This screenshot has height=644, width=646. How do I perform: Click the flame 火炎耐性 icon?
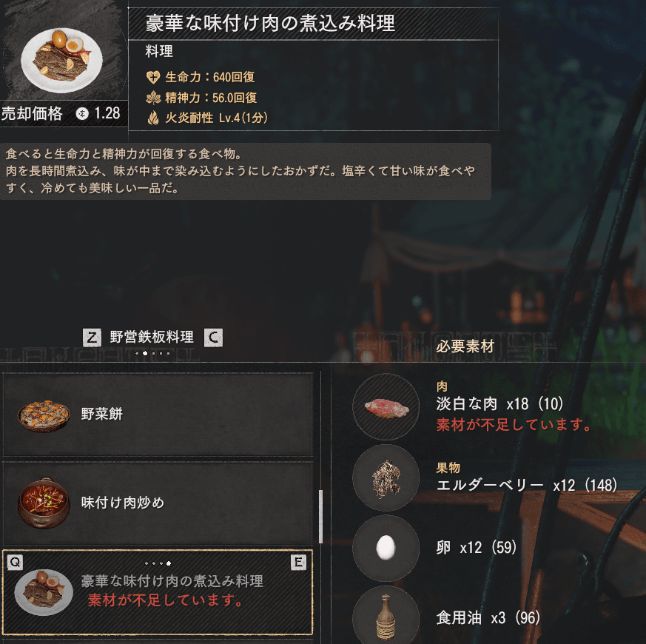[x=153, y=118]
